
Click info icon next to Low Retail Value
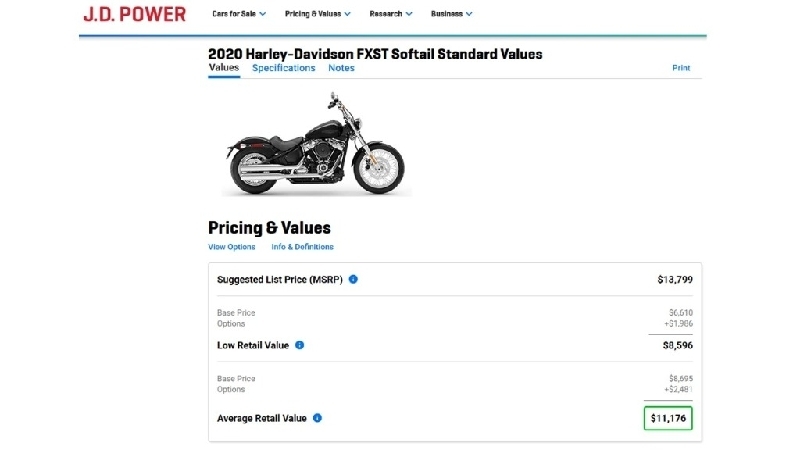(300, 345)
